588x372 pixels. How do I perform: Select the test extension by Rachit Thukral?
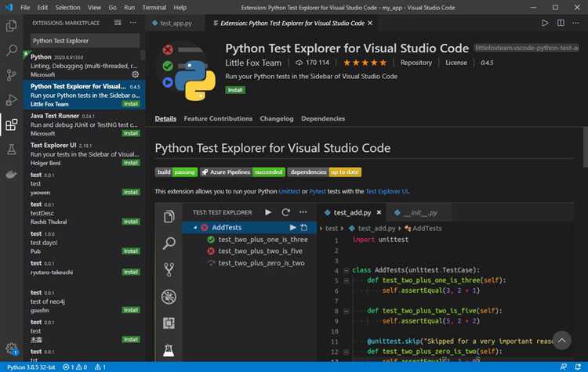(84, 213)
